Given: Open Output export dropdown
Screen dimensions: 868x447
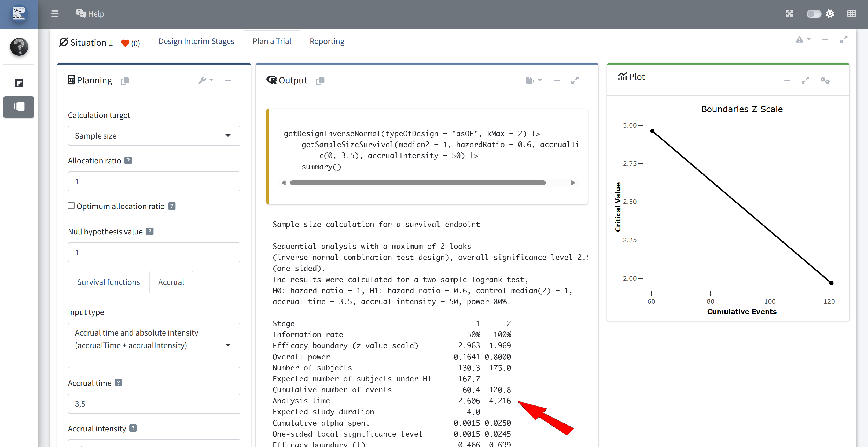Looking at the screenshot, I should pos(534,80).
